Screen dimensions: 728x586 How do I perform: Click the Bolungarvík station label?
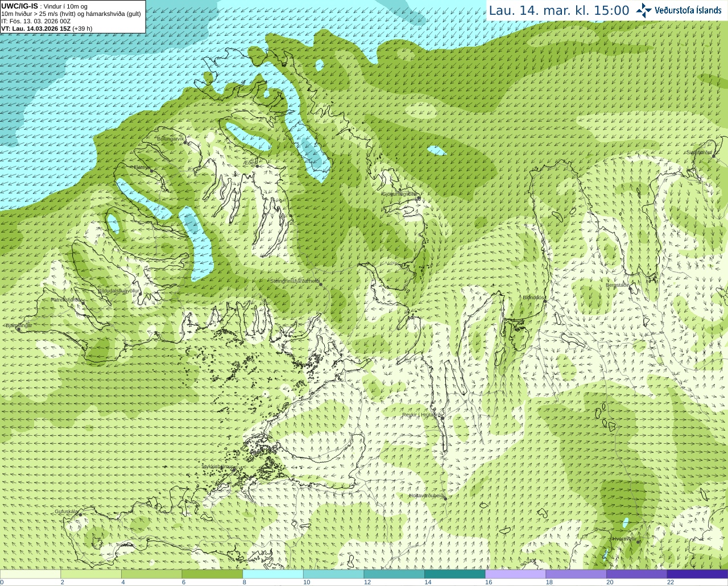tap(171, 139)
